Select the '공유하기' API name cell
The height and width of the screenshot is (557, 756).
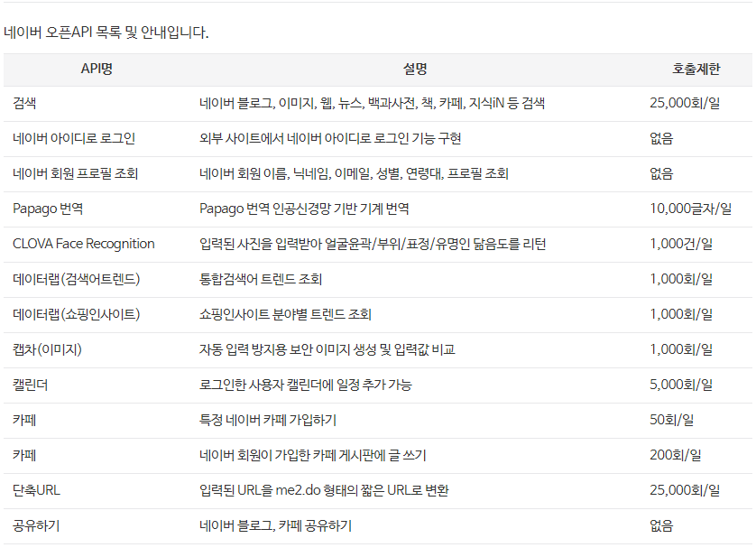tap(36, 526)
